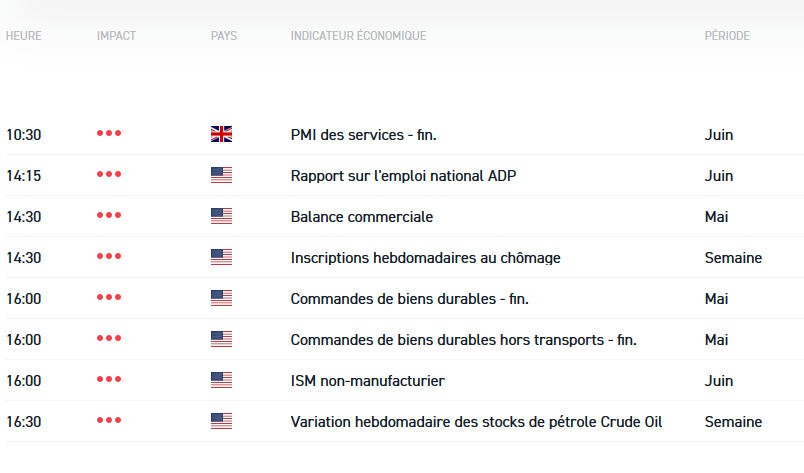804x473 pixels.
Task: Click impact dots for the 14:15 ADP report
Action: 109,175
